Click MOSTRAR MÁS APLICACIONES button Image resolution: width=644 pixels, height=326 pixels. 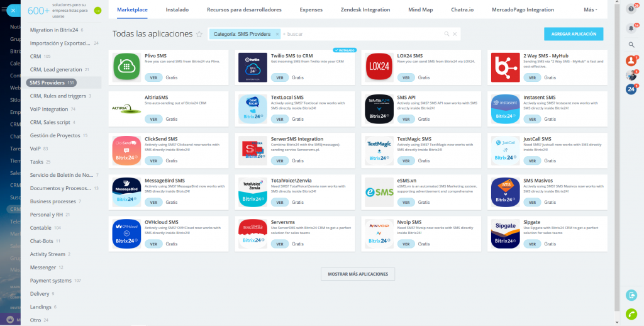[x=358, y=274]
